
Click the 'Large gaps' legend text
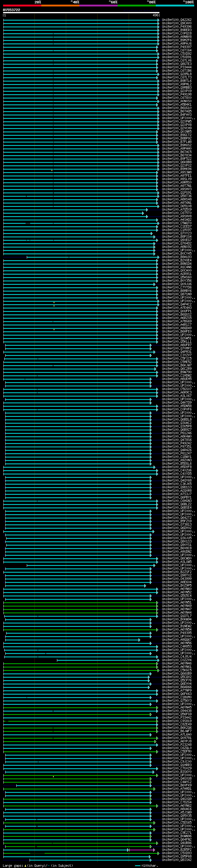pos(13,865)
